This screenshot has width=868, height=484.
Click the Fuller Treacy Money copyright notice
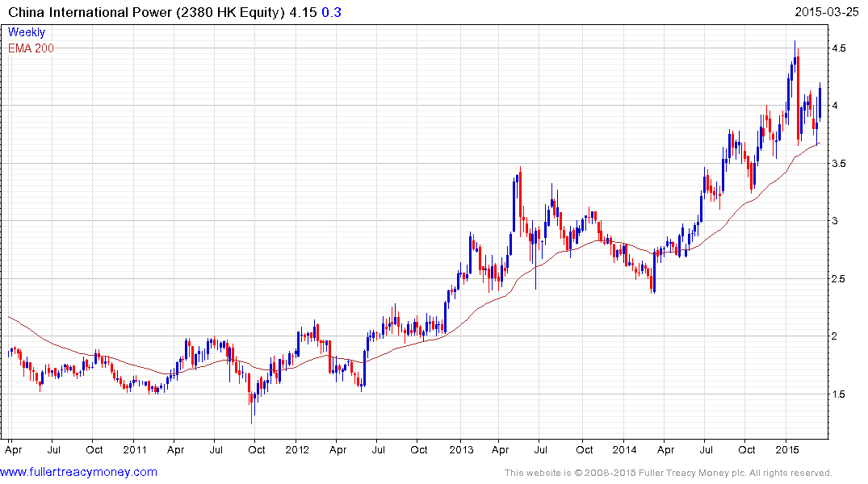(x=668, y=473)
